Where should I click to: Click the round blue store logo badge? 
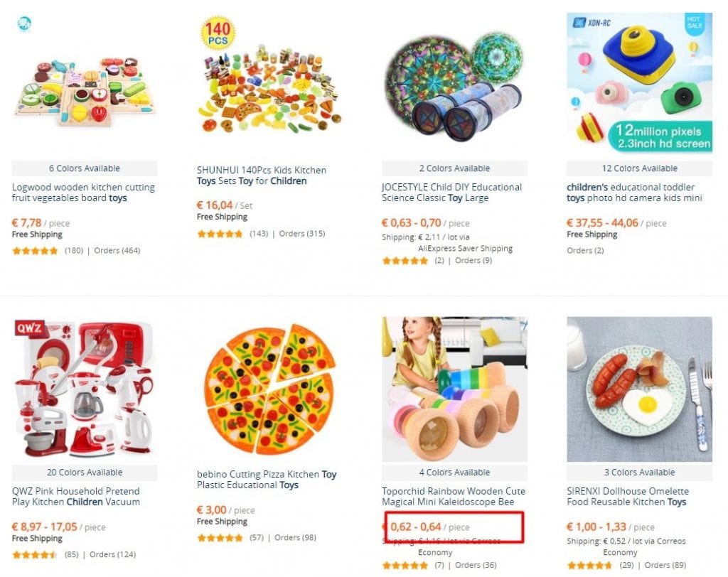[23, 24]
